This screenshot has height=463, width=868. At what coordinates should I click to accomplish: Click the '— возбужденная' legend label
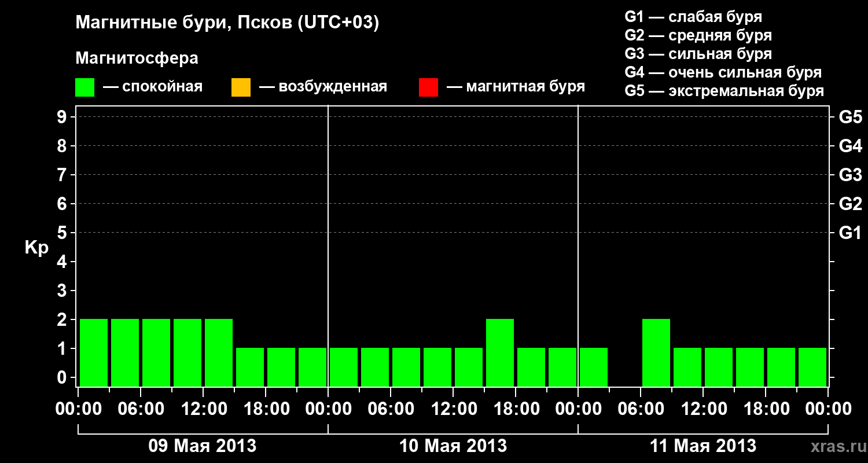(323, 87)
